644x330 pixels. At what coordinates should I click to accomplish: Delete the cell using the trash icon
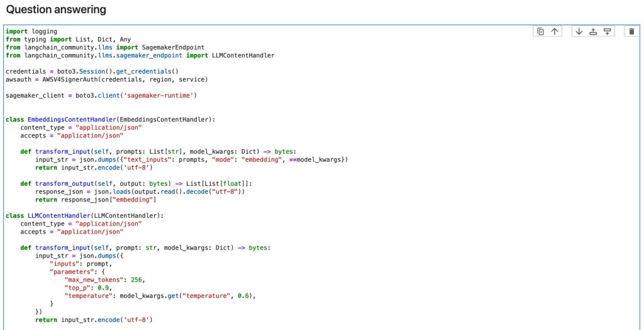pyautogui.click(x=631, y=31)
